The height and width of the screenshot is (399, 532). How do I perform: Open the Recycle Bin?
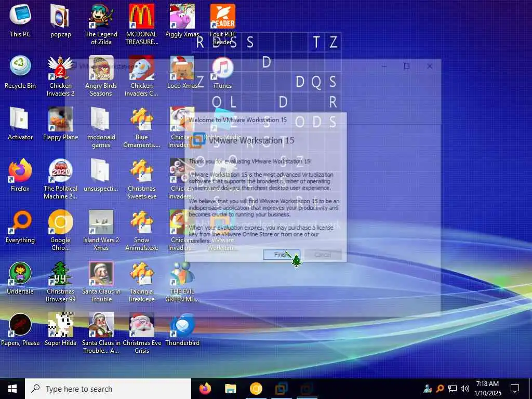click(20, 72)
